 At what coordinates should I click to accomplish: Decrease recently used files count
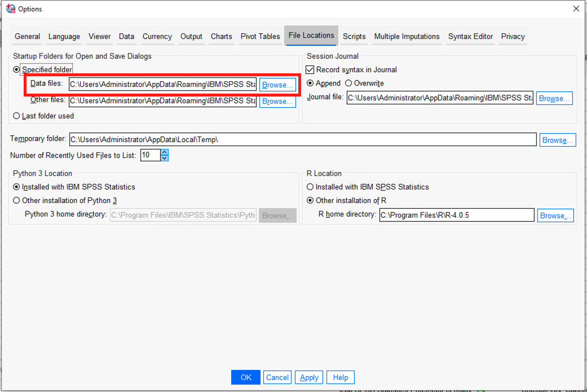tap(164, 158)
